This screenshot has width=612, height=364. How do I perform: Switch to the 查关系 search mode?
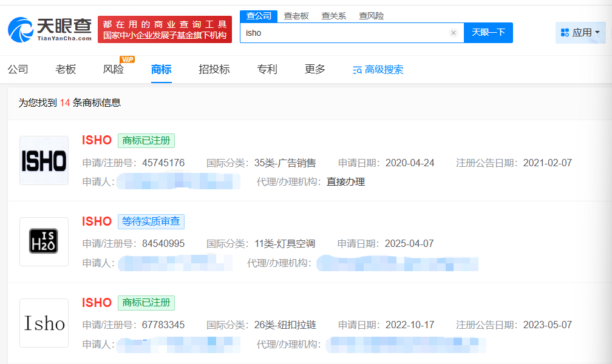(x=334, y=16)
